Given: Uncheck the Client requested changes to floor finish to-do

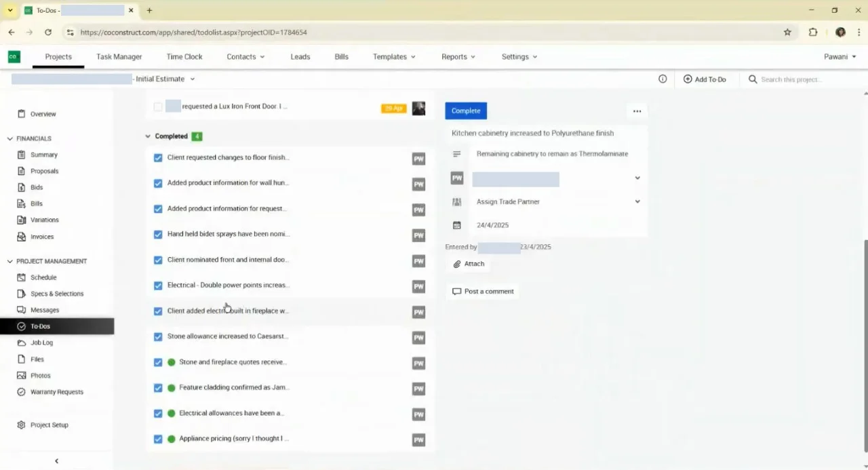Looking at the screenshot, I should (x=158, y=157).
